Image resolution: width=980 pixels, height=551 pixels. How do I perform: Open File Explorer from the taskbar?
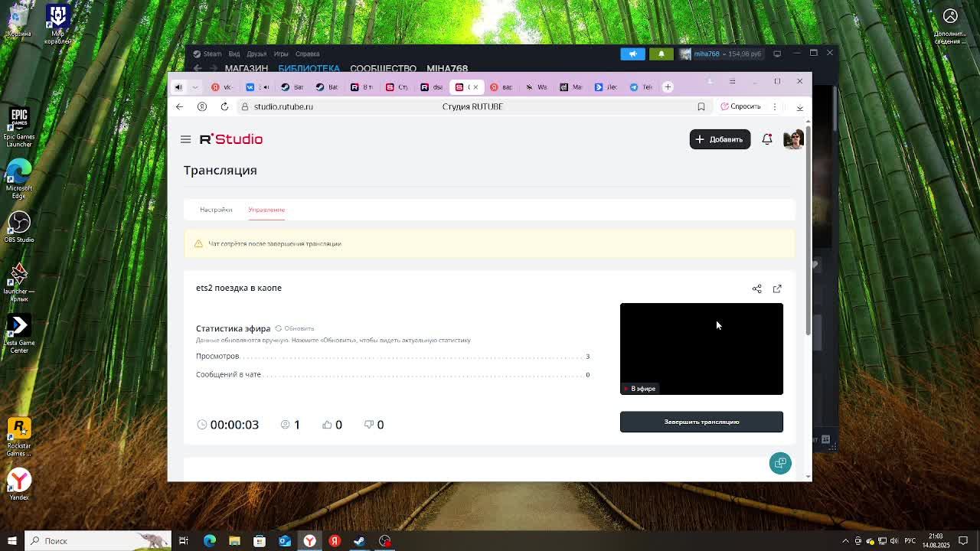pyautogui.click(x=234, y=541)
